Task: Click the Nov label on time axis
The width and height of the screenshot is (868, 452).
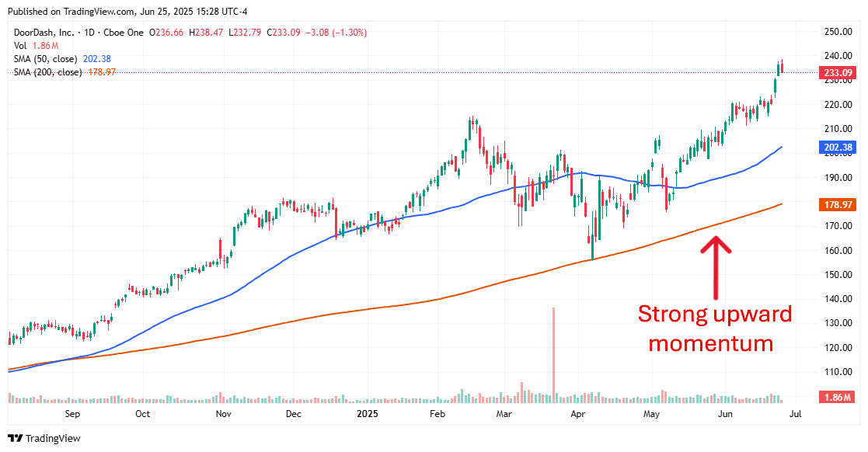Action: (x=223, y=414)
